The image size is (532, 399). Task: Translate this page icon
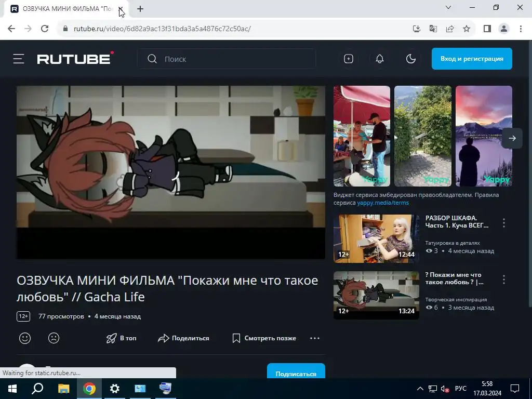point(433,29)
